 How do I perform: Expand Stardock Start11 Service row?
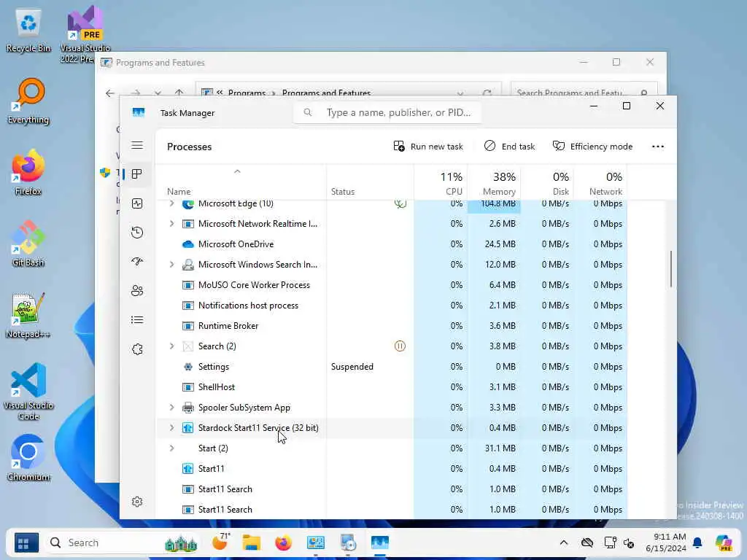171,428
